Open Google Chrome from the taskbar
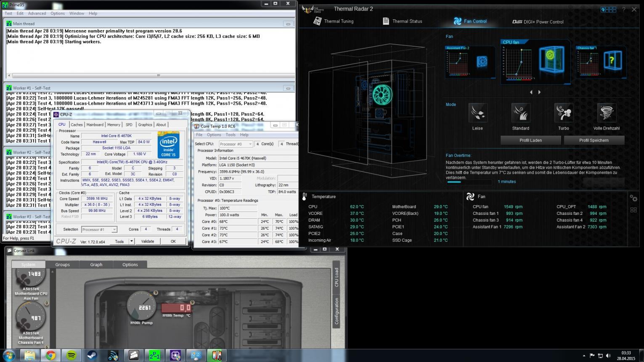Screen dimensions: 644x362 tap(50, 355)
